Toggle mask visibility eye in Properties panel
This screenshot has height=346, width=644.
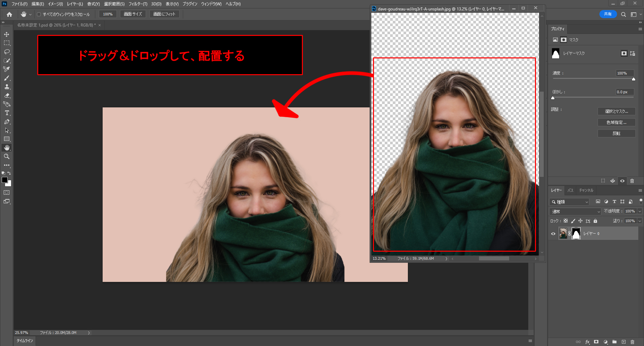(622, 181)
